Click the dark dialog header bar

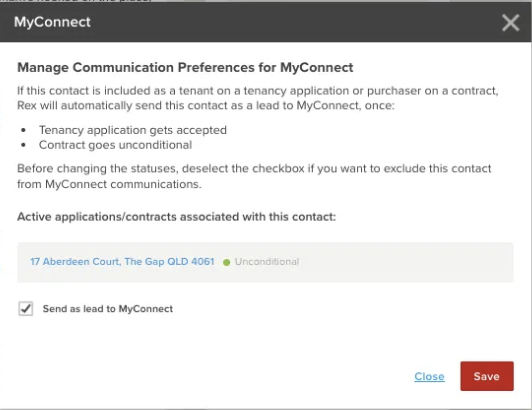tap(266, 22)
